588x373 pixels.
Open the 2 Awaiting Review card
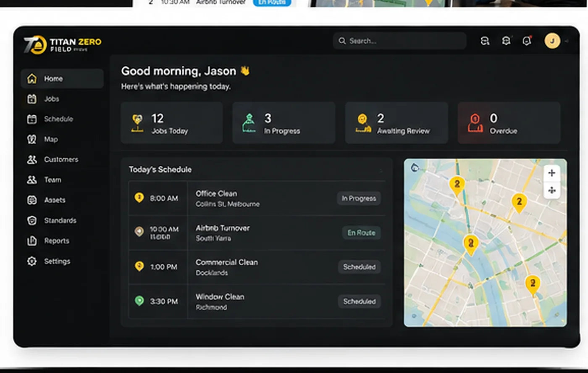pyautogui.click(x=396, y=123)
